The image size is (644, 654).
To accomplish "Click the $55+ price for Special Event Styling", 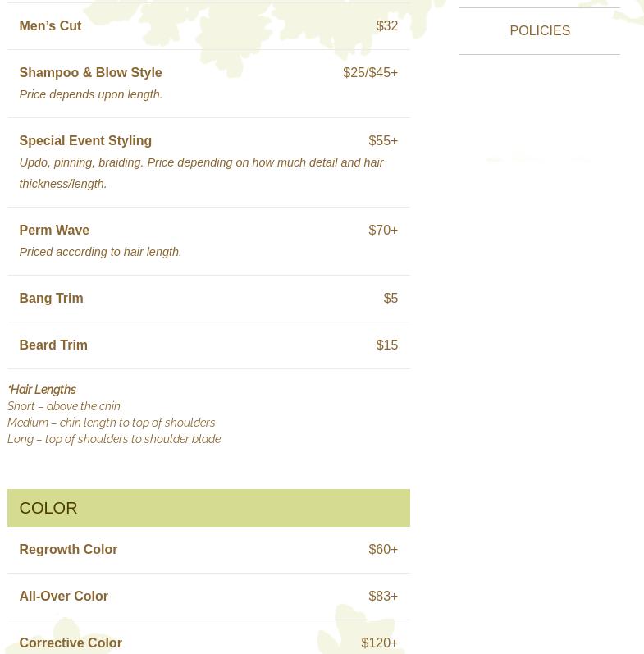I will [383, 141].
